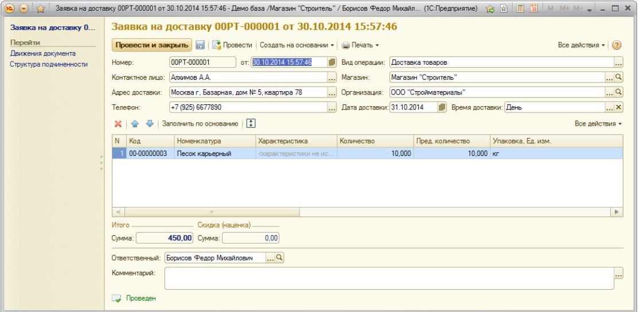Click the Номер field 00РТ-000001
This screenshot has height=312, width=644.
point(202,63)
